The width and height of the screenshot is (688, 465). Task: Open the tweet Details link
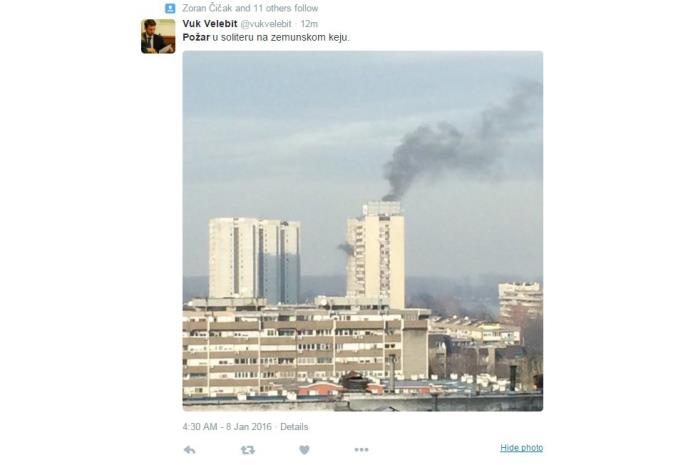[294, 427]
